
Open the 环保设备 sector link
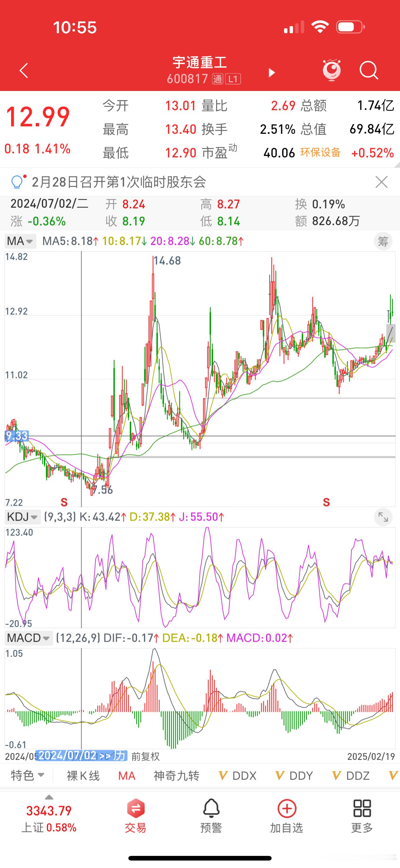pos(320,152)
